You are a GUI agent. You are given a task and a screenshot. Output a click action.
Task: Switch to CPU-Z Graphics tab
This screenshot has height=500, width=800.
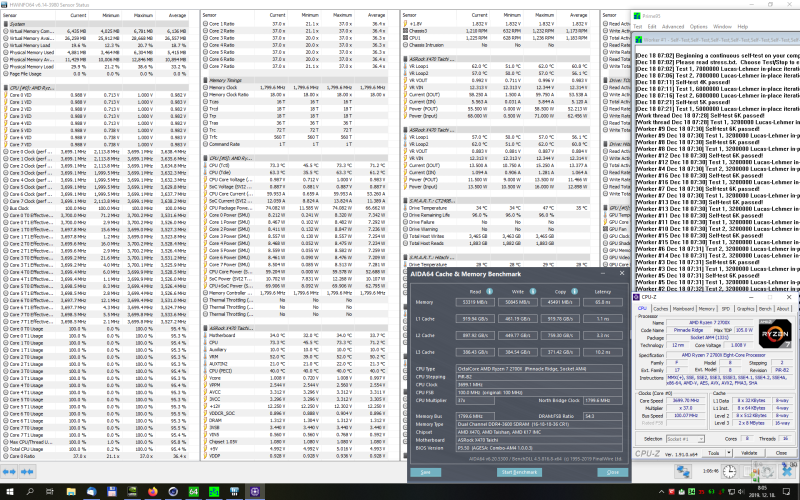(745, 309)
